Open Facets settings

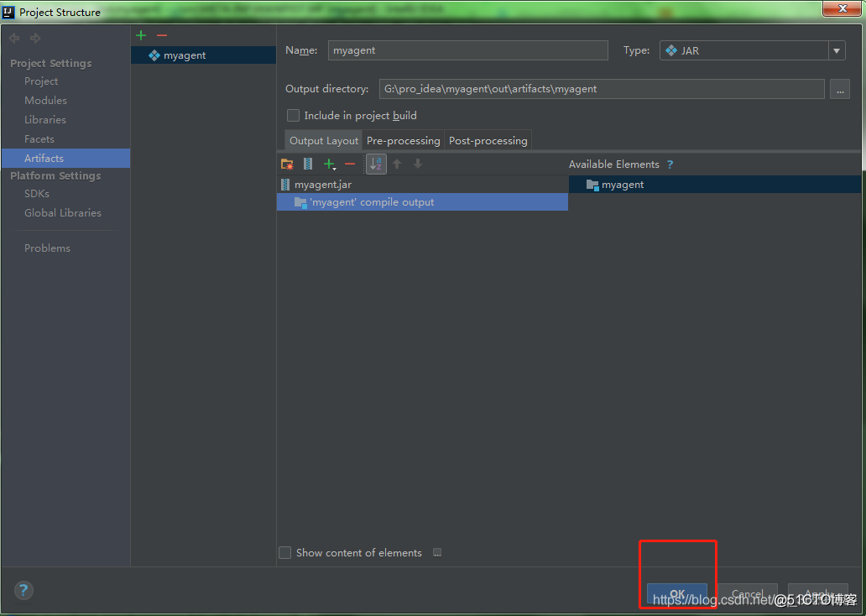39,139
